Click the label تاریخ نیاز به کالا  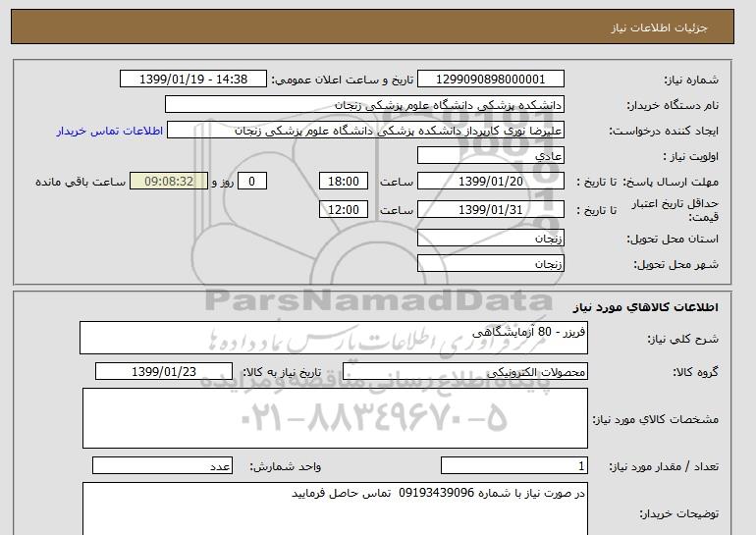click(x=282, y=372)
